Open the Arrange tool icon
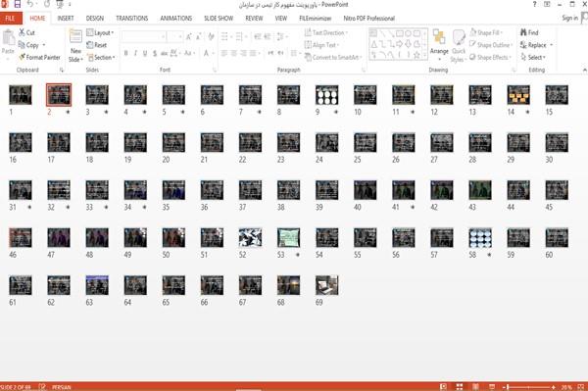The height and width of the screenshot is (391, 588). pyautogui.click(x=439, y=37)
